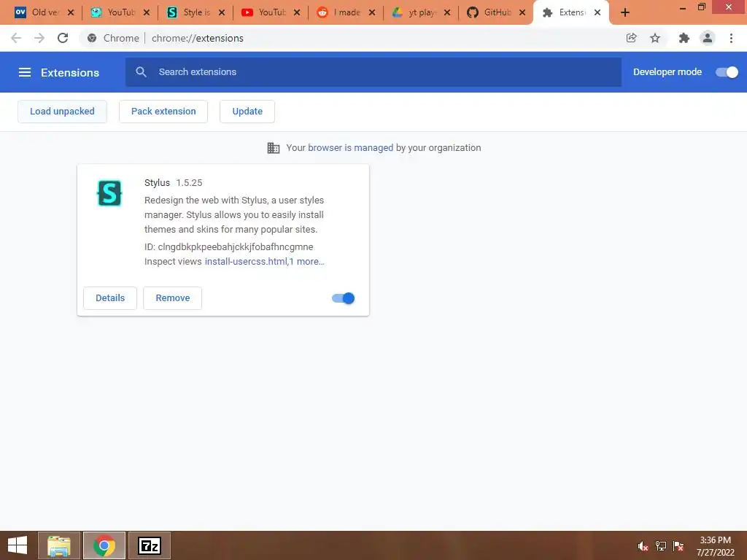
Task: Show 1 more inspect views
Action: pos(307,262)
